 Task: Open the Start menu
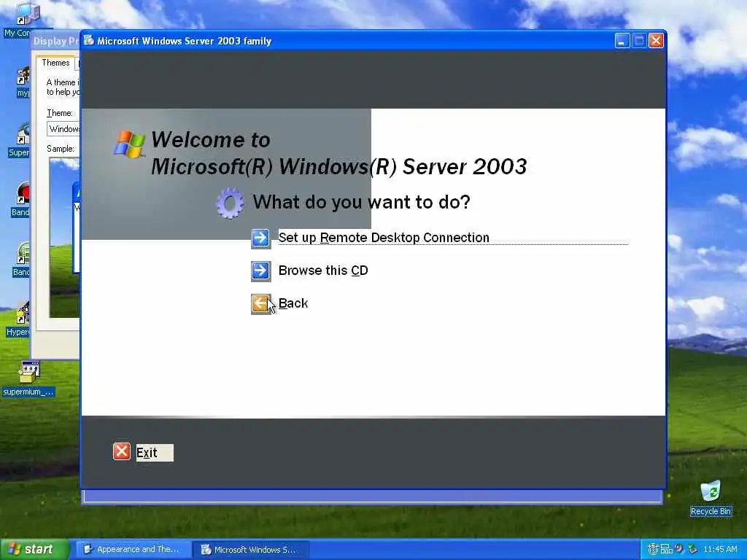point(35,549)
